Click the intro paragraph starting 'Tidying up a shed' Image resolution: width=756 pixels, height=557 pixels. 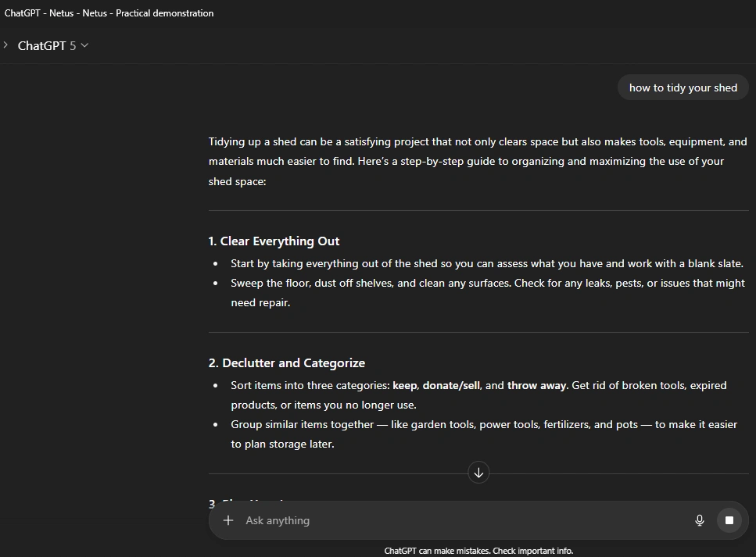click(477, 162)
